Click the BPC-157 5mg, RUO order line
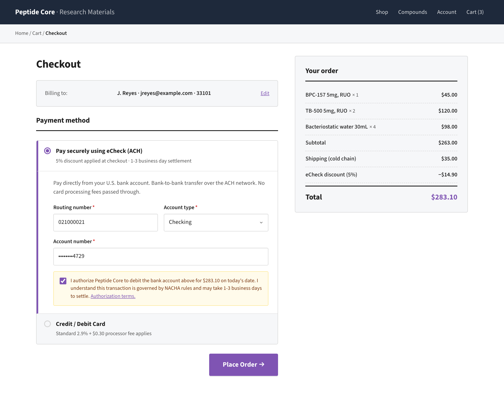 (381, 95)
